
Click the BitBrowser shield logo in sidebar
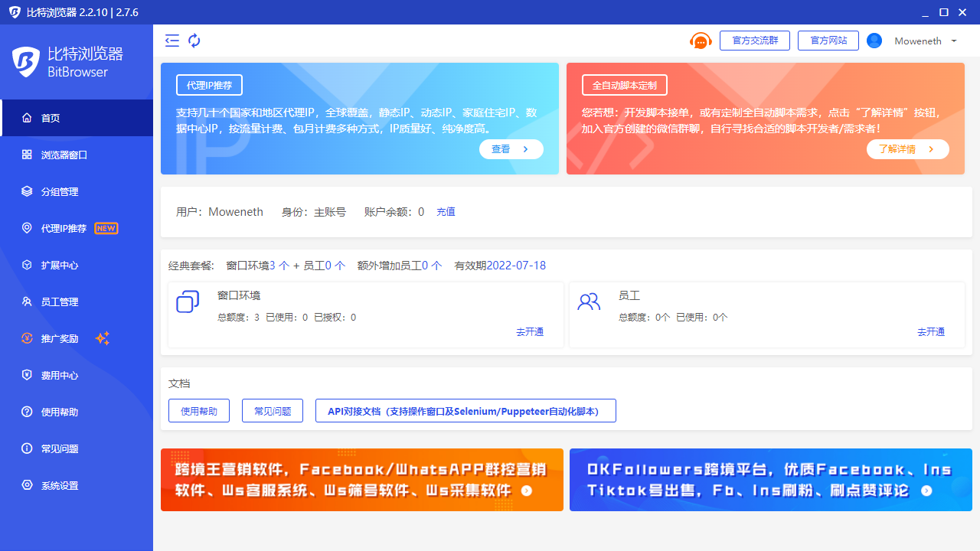[x=25, y=62]
